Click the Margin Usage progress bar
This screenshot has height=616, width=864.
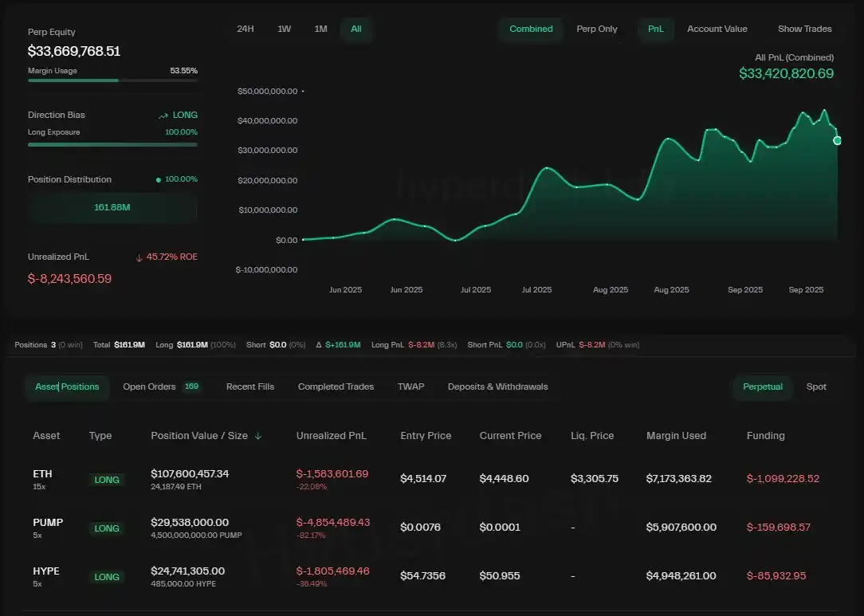click(112, 80)
